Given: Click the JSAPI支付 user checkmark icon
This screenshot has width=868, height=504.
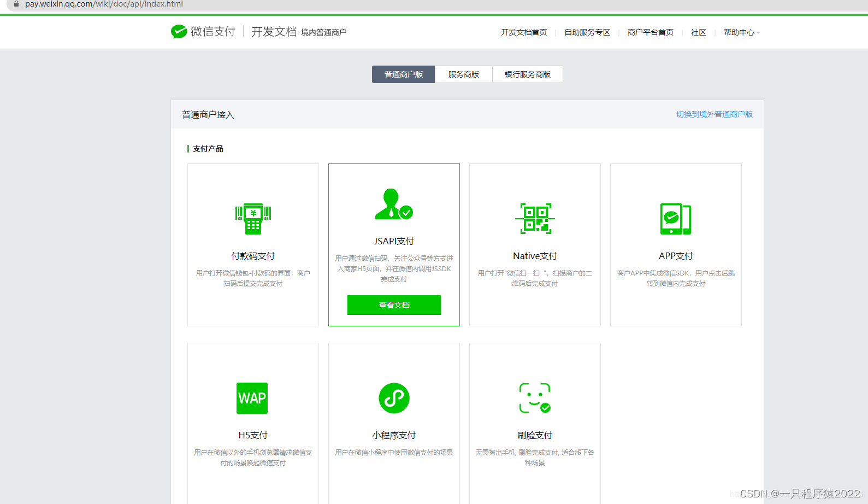Looking at the screenshot, I should [x=394, y=204].
